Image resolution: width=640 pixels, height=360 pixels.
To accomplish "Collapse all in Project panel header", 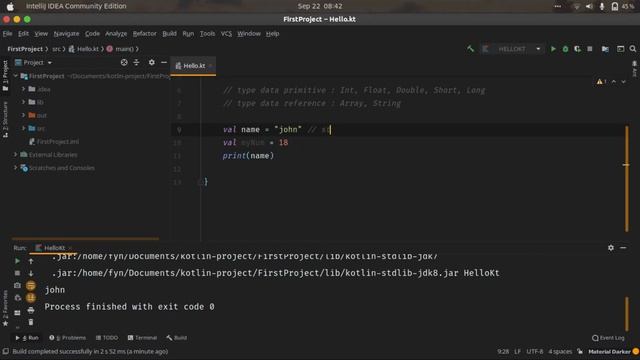I will coord(136,62).
